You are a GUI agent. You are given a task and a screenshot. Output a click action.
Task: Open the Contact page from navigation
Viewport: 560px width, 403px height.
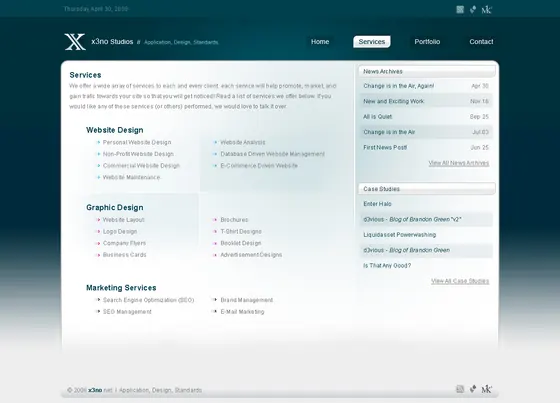[x=481, y=42]
